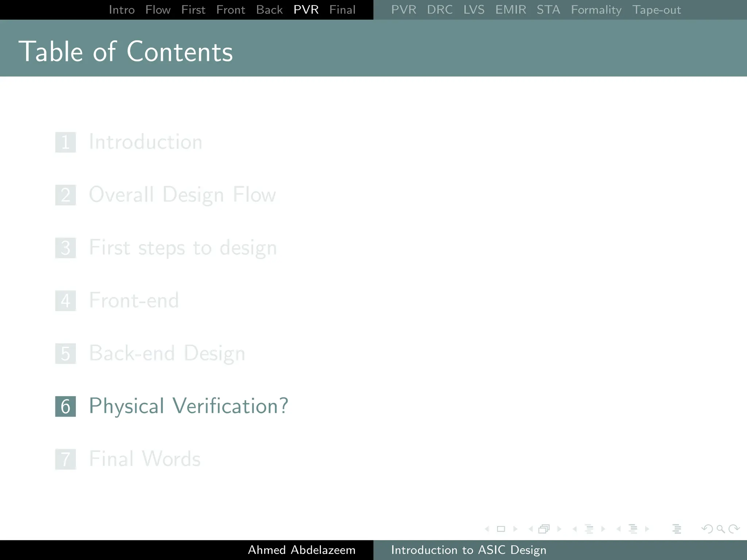Open the First section in header

193,10
